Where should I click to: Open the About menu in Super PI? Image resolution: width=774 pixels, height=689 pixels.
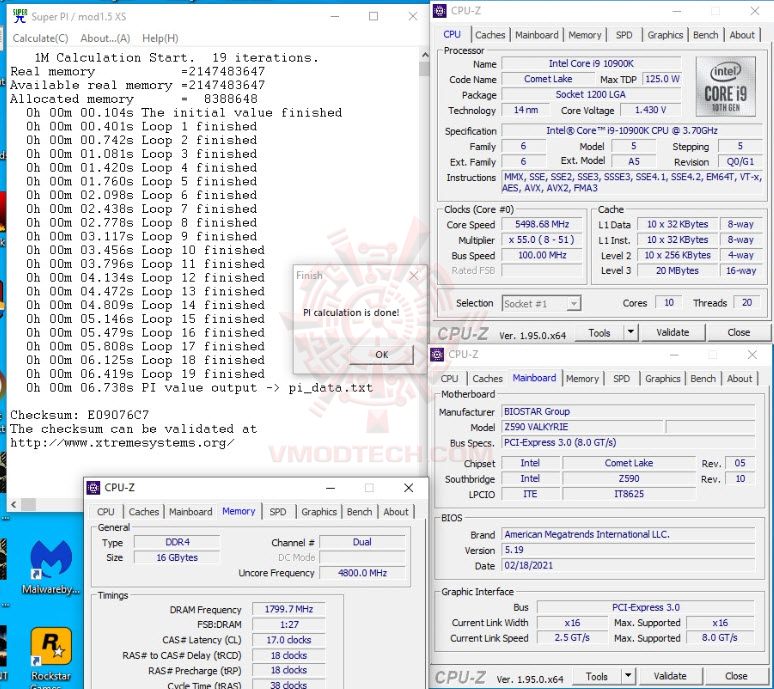[105, 38]
